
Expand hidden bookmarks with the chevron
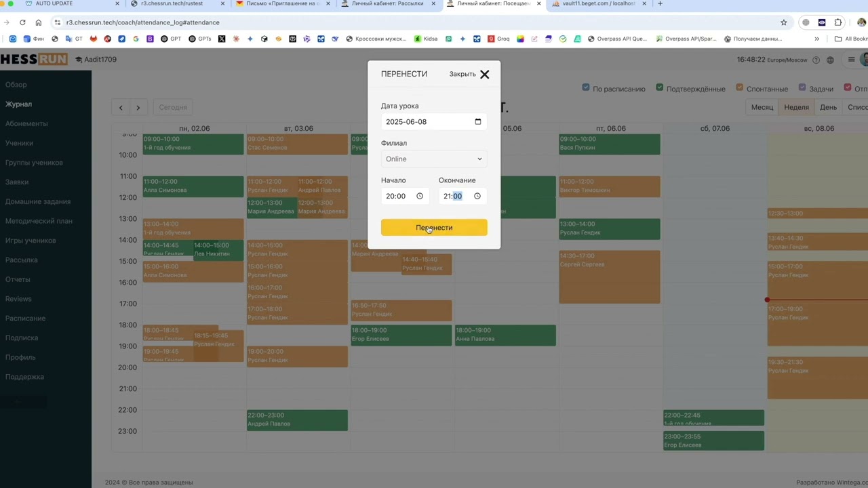point(817,39)
